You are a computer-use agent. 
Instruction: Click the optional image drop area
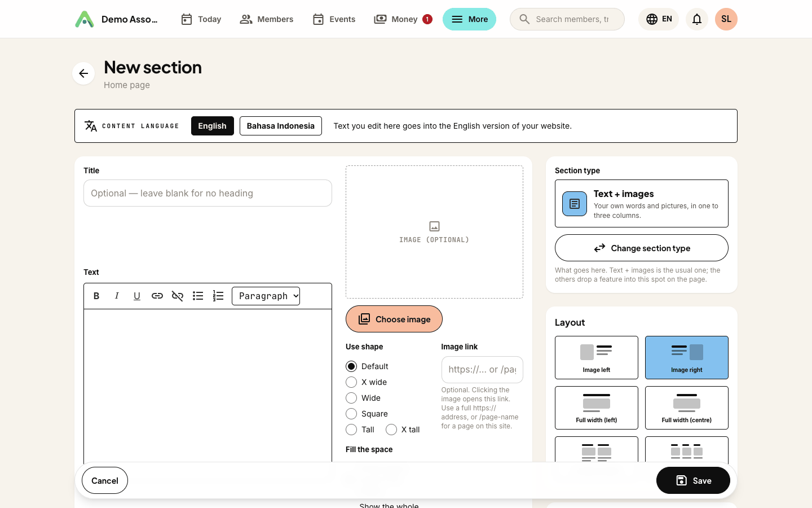tap(434, 232)
